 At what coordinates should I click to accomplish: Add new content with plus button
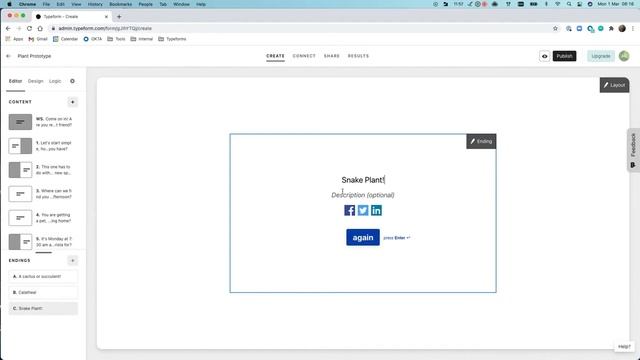pos(72,102)
